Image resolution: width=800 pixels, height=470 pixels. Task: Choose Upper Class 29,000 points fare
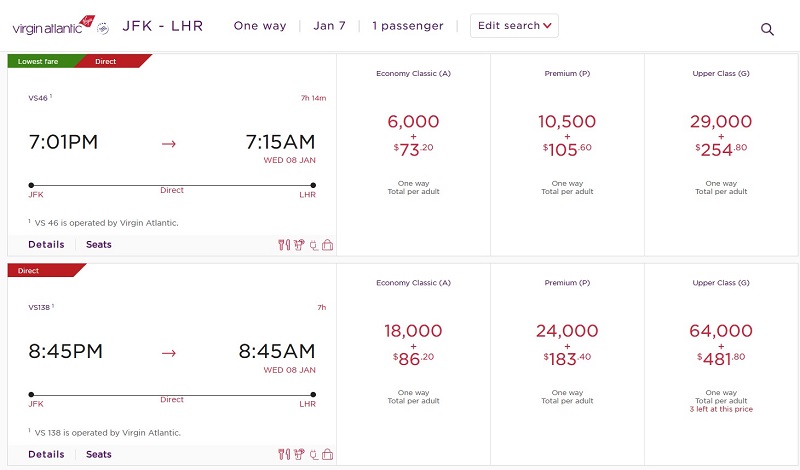point(721,155)
